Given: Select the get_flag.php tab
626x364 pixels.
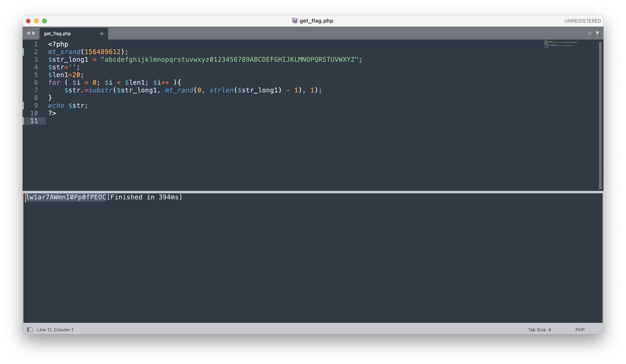Looking at the screenshot, I should (x=57, y=33).
